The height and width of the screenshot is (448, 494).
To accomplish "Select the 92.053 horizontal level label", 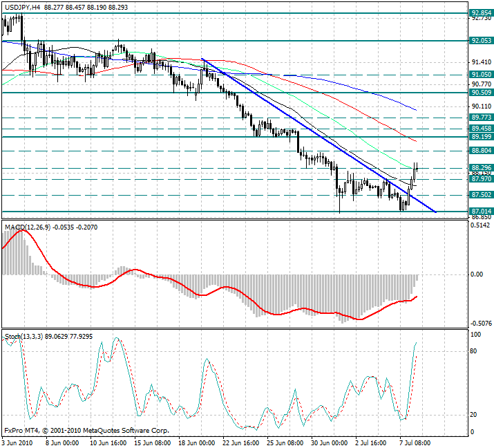I will [481, 41].
